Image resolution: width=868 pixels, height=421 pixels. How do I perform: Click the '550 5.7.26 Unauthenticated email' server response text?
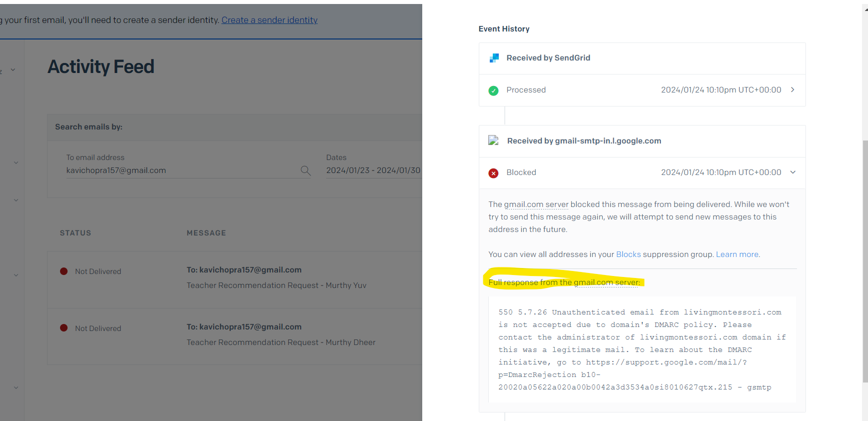coord(642,349)
